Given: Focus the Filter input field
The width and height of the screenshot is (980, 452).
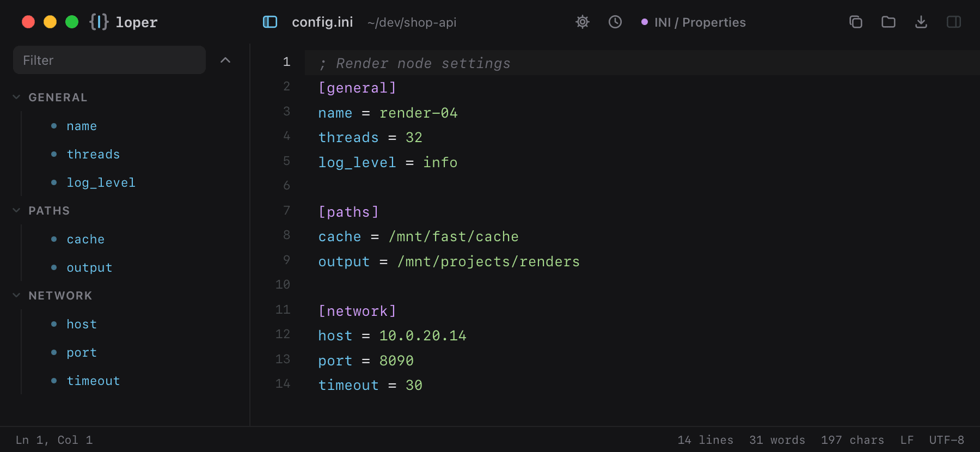Looking at the screenshot, I should point(109,60).
